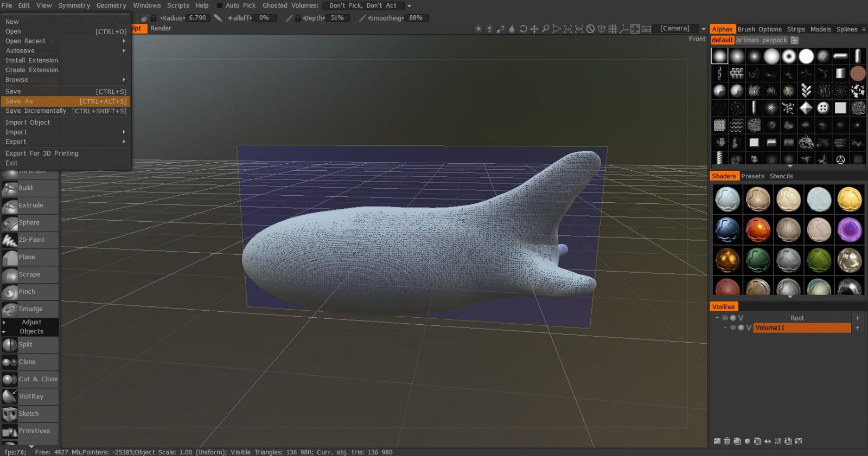Click the perspective cube icon
This screenshot has width=868, height=456.
point(602,29)
